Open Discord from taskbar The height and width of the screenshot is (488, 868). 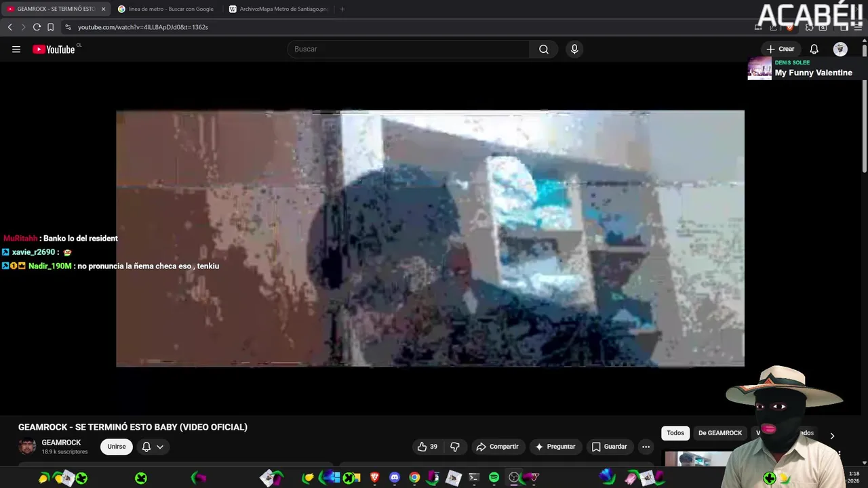tap(395, 478)
